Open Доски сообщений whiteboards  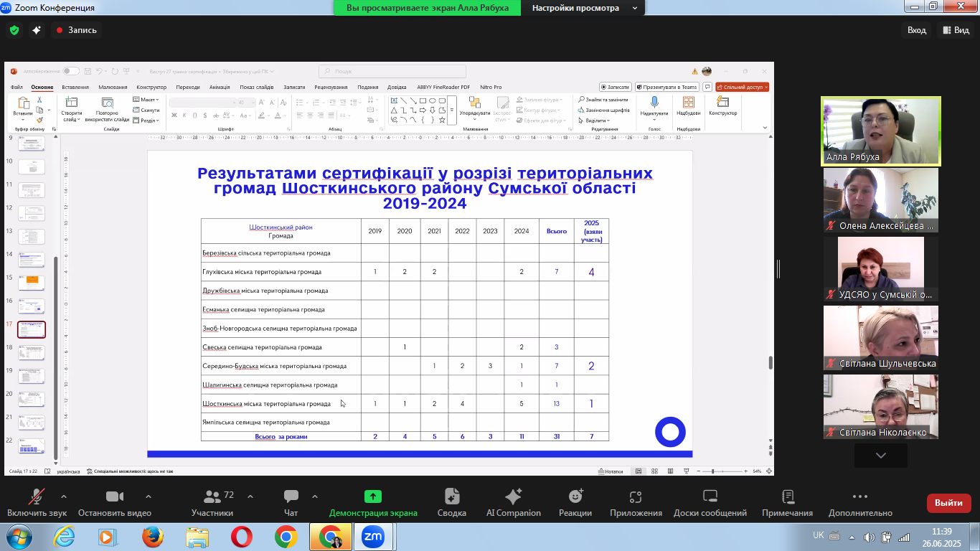click(x=710, y=503)
